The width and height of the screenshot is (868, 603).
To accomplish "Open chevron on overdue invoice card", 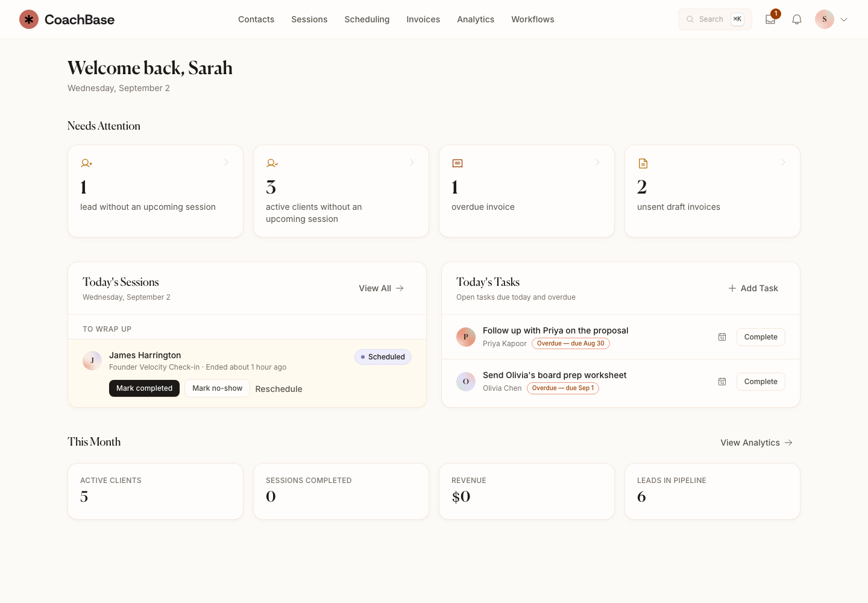I will 597,162.
